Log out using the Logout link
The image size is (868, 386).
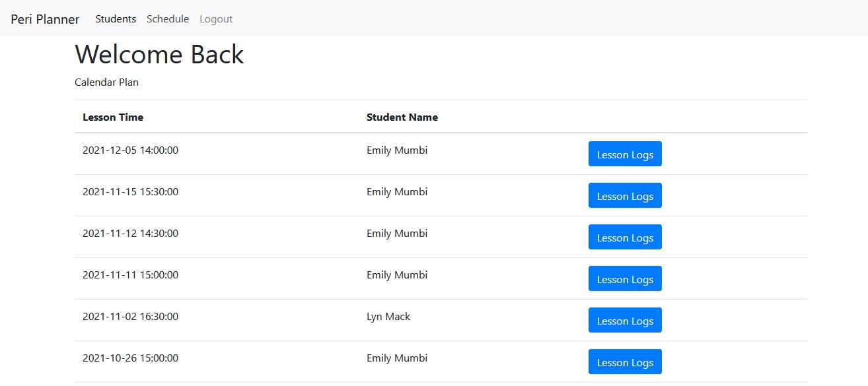[x=216, y=19]
